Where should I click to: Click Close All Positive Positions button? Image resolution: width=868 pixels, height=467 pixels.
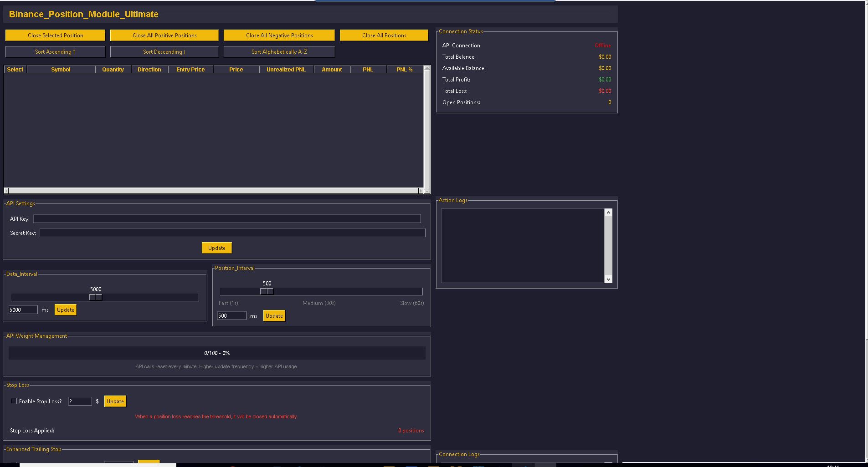(x=164, y=35)
